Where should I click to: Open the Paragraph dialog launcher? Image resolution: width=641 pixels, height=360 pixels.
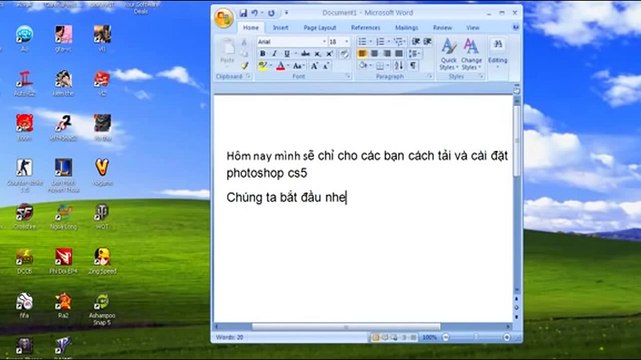tap(429, 76)
